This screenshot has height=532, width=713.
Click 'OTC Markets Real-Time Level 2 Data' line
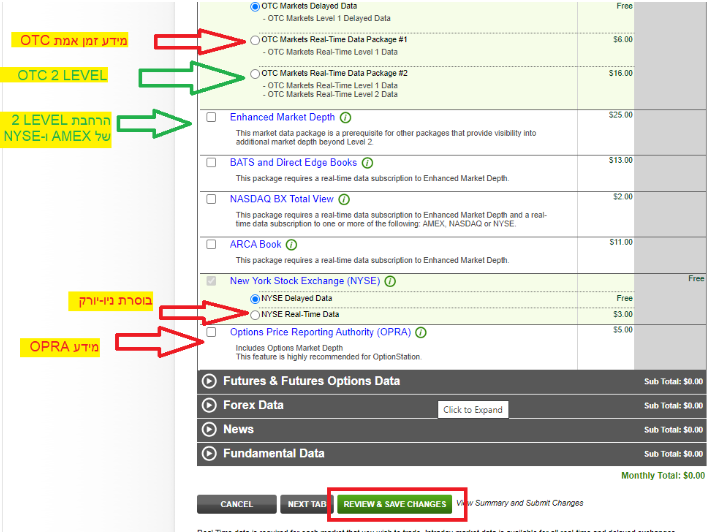[x=330, y=95]
